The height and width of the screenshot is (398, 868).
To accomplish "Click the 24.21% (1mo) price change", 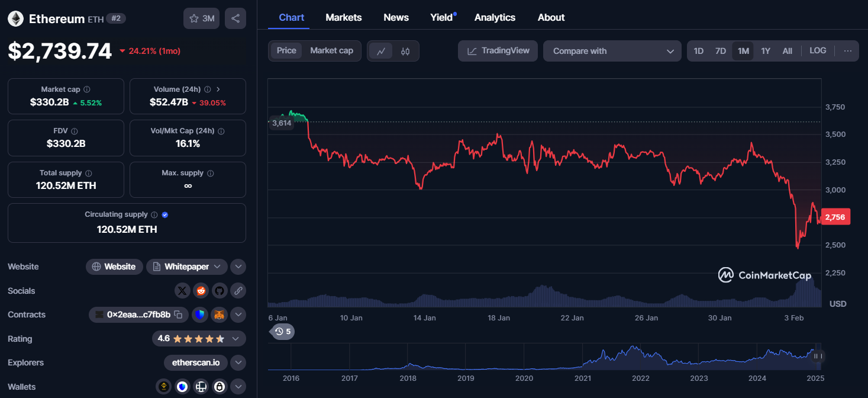I will (x=150, y=51).
